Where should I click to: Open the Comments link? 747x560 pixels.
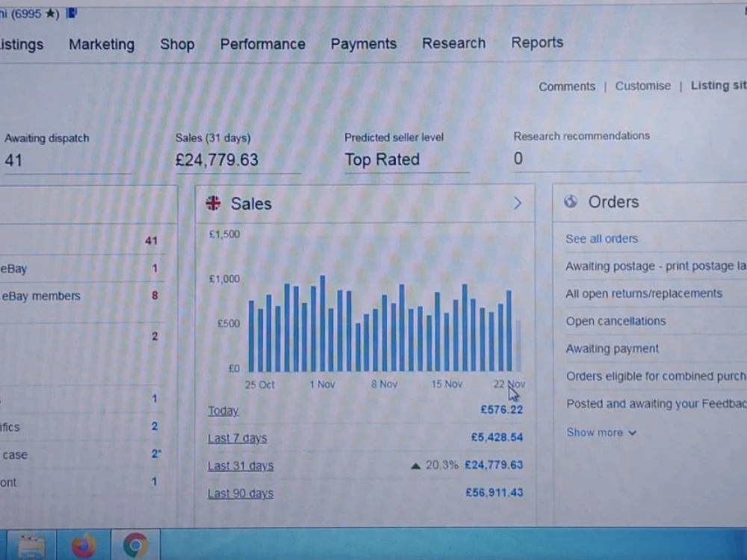[x=566, y=87]
